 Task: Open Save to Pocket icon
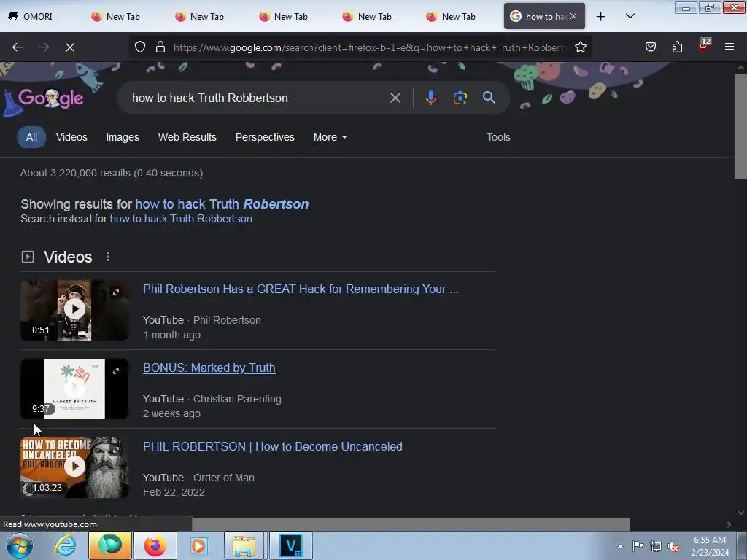point(650,47)
